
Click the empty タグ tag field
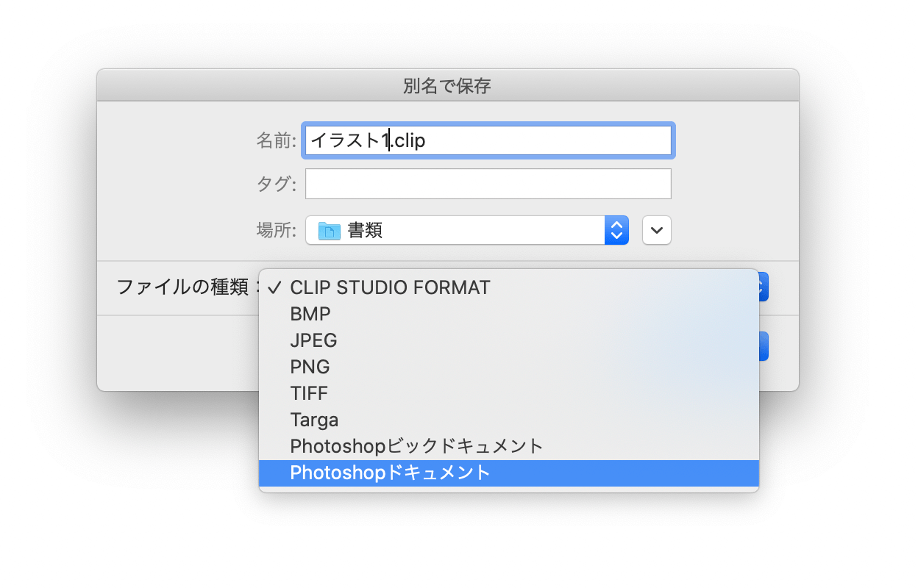tap(488, 183)
